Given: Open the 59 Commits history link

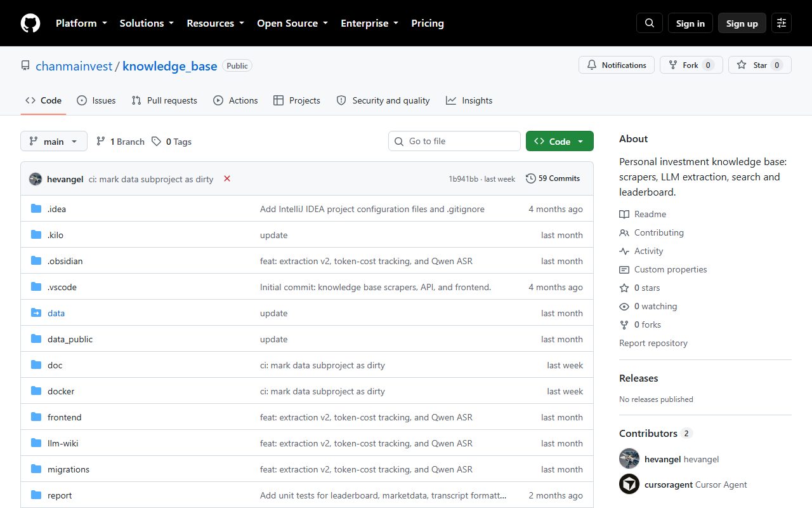Looking at the screenshot, I should (x=553, y=178).
